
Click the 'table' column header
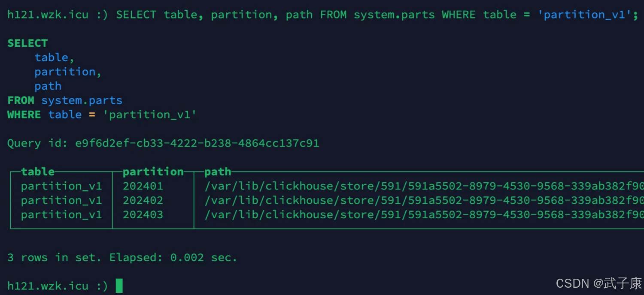coord(38,172)
